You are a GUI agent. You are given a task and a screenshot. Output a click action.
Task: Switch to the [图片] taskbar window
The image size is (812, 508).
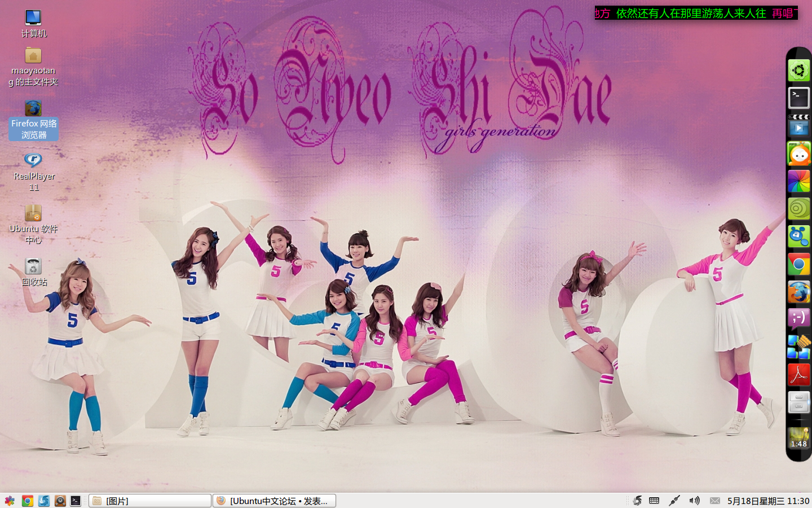(150, 501)
